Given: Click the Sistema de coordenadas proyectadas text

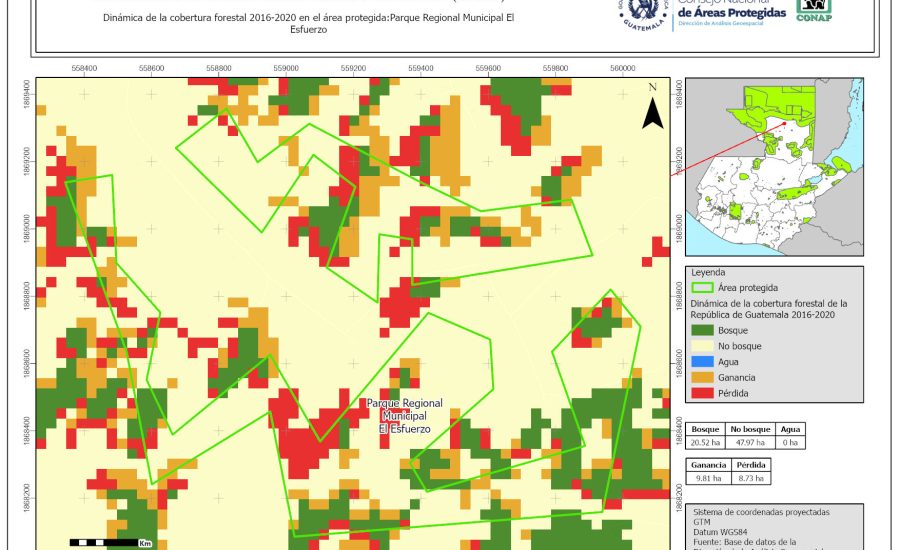Looking at the screenshot, I should click(761, 511).
